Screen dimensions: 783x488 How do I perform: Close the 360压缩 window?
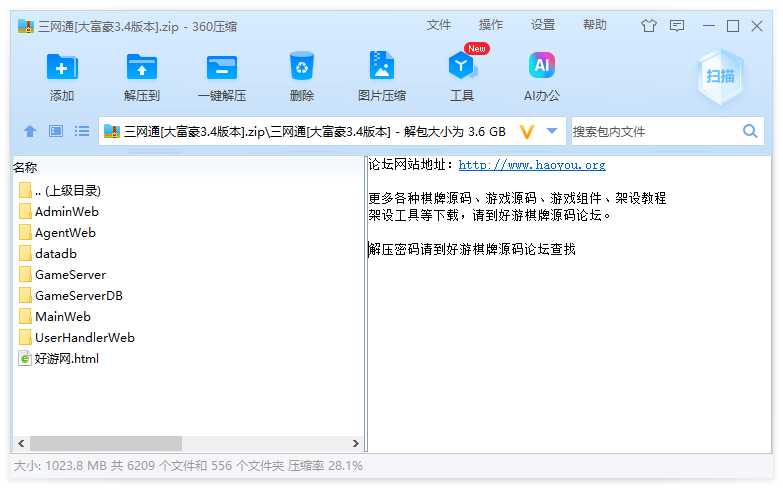[x=757, y=25]
